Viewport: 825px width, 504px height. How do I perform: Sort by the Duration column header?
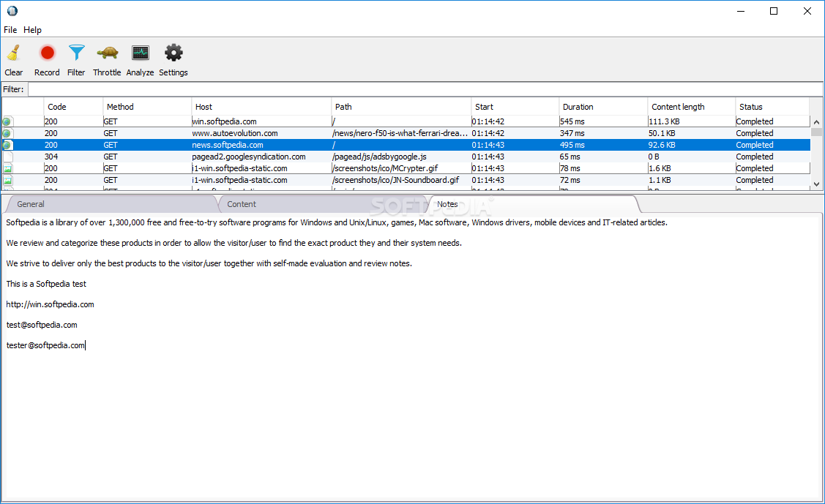click(x=603, y=107)
